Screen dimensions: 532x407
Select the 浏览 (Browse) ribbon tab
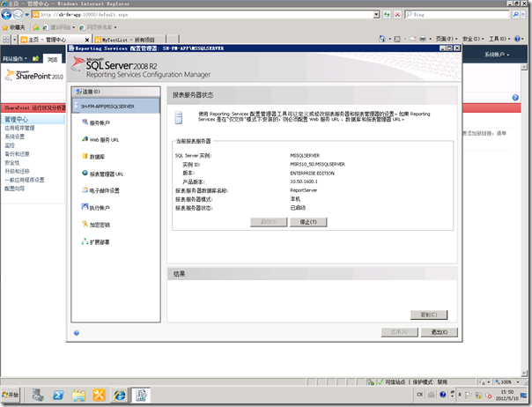52,59
